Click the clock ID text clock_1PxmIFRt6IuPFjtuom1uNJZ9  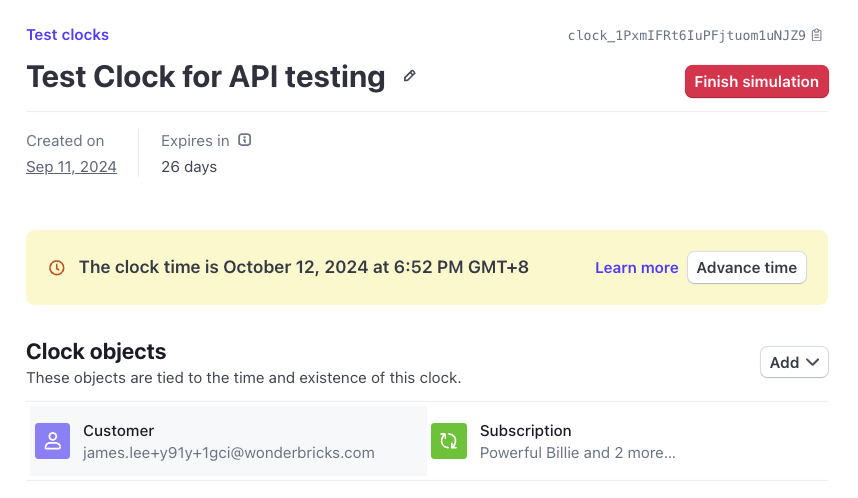pyautogui.click(x=687, y=36)
